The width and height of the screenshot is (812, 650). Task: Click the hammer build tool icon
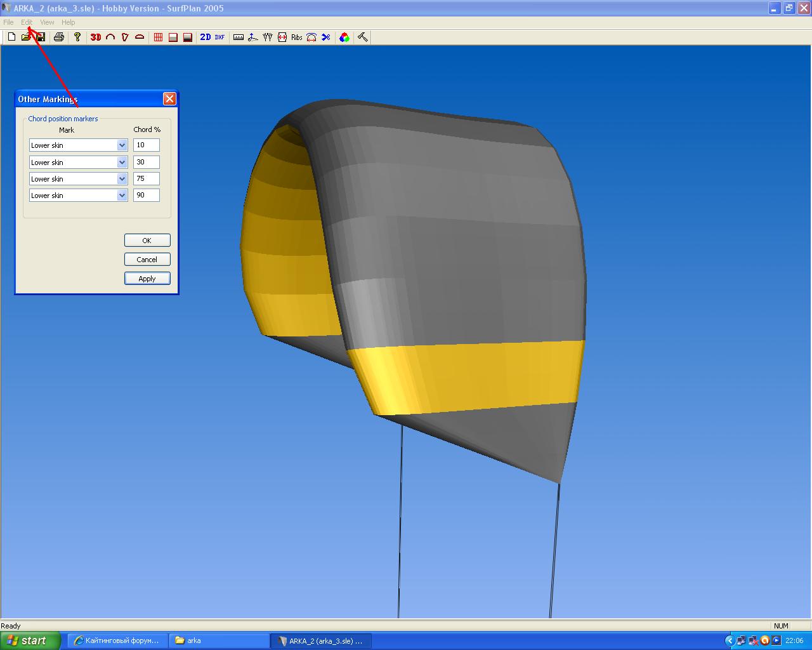(x=362, y=37)
